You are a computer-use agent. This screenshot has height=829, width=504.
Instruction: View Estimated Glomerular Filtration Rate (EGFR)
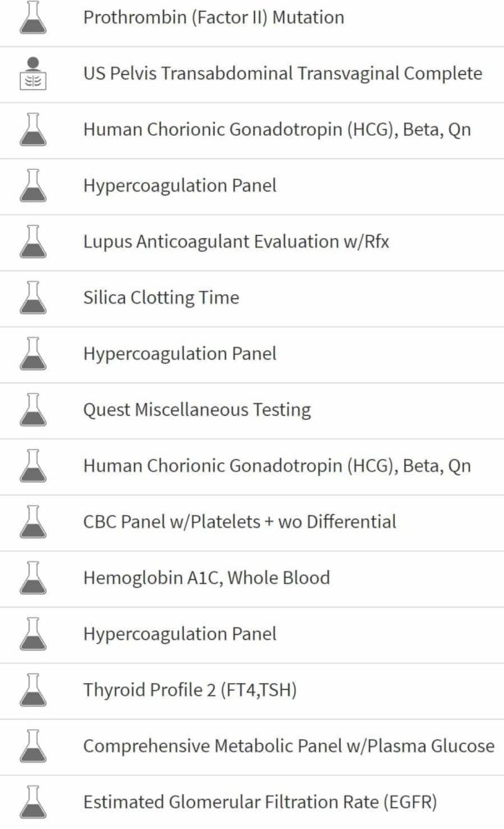tap(252, 802)
